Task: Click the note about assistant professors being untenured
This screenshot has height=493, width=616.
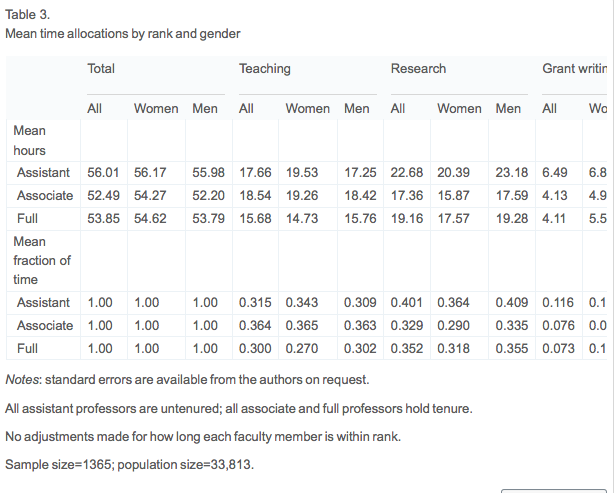Action: (237, 408)
